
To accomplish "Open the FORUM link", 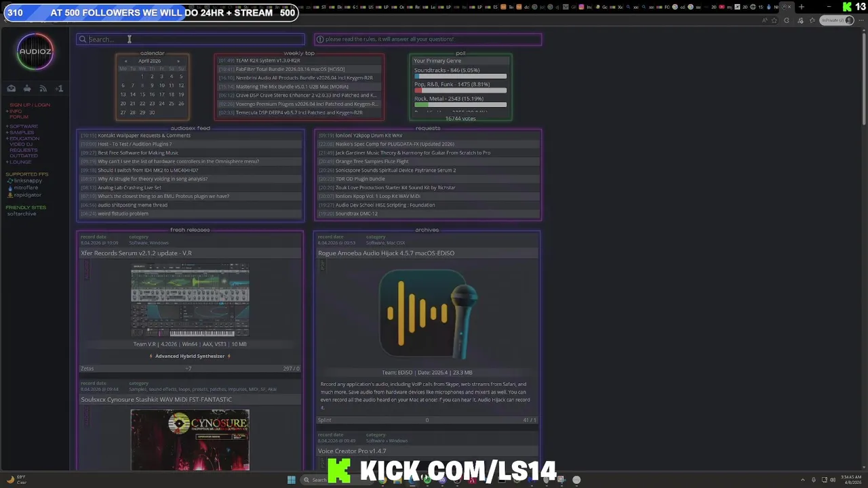I will tap(19, 117).
